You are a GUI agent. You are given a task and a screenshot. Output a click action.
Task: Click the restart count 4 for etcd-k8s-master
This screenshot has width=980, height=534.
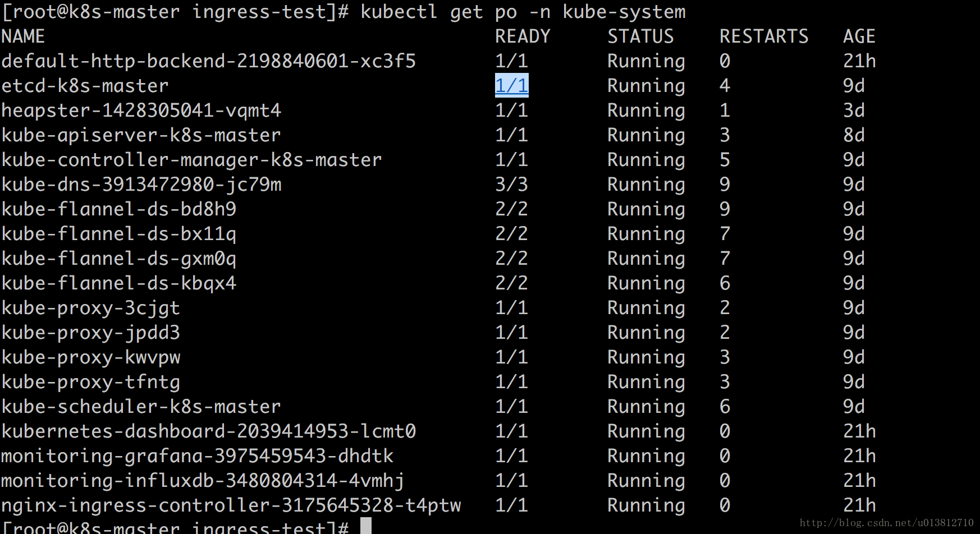pyautogui.click(x=725, y=86)
